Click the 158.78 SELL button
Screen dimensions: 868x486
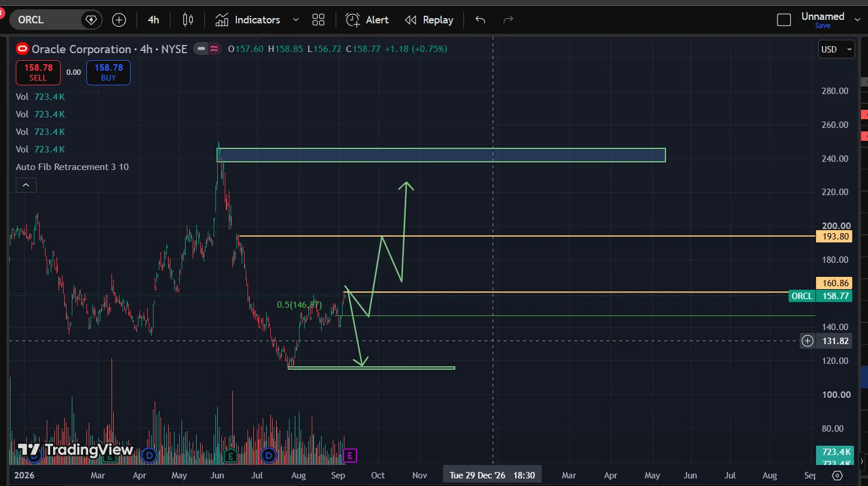[38, 72]
